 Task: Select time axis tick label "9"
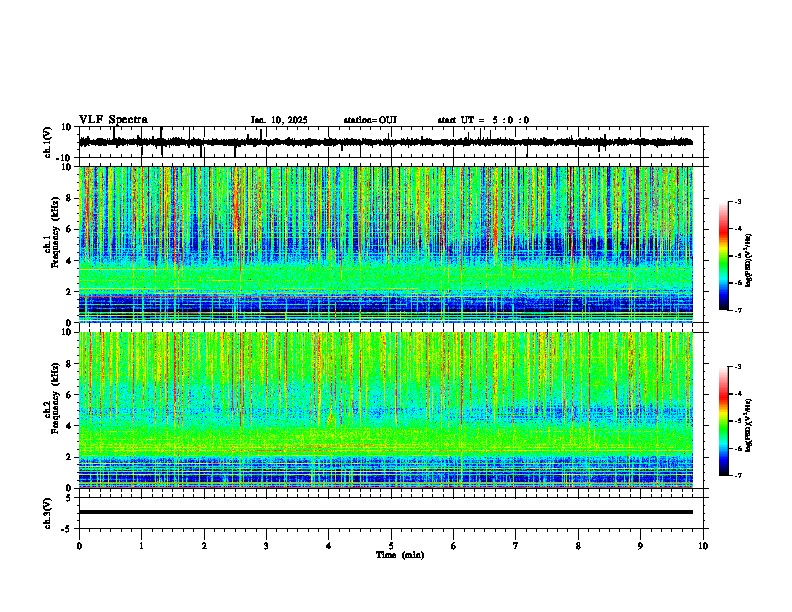640,546
